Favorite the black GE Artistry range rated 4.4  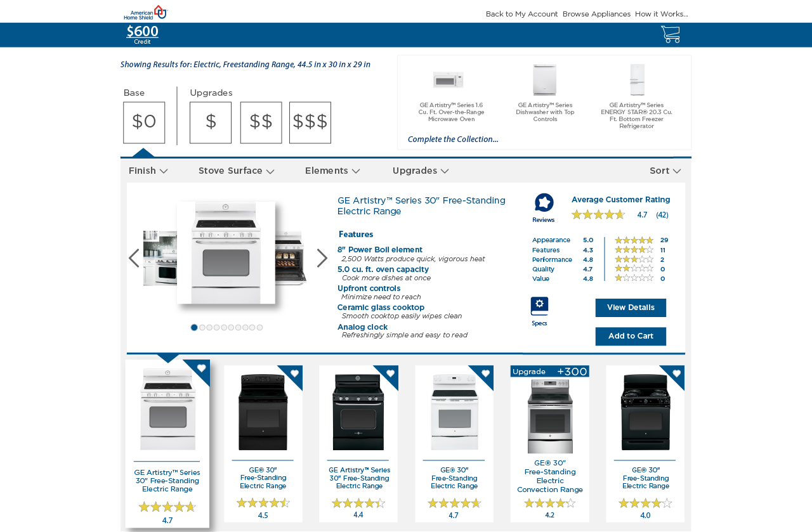tap(390, 373)
